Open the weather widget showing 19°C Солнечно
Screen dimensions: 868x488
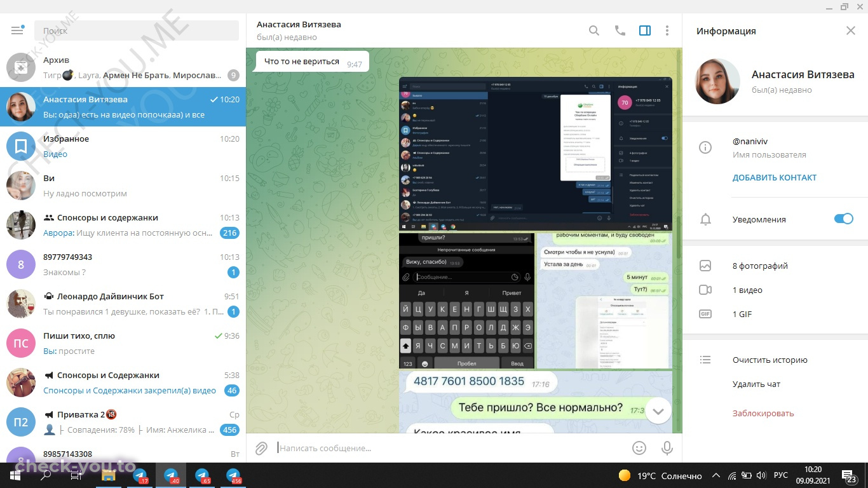click(x=660, y=475)
